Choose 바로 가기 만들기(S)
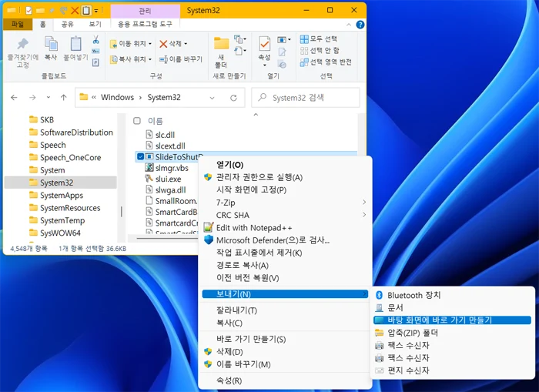 [286, 339]
